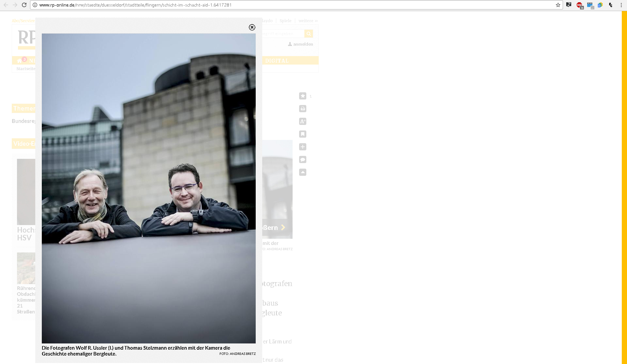
Task: Open Adblock Plus extension icon
Action: pyautogui.click(x=580, y=5)
